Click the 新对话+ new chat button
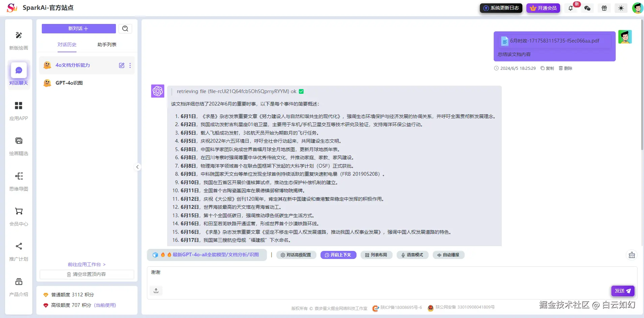 (x=78, y=29)
